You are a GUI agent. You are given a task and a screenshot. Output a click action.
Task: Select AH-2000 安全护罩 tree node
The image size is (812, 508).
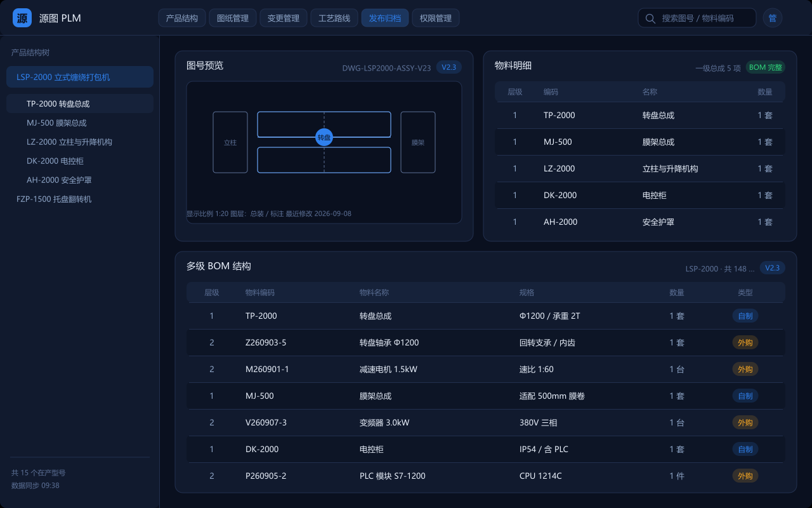pyautogui.click(x=80, y=180)
